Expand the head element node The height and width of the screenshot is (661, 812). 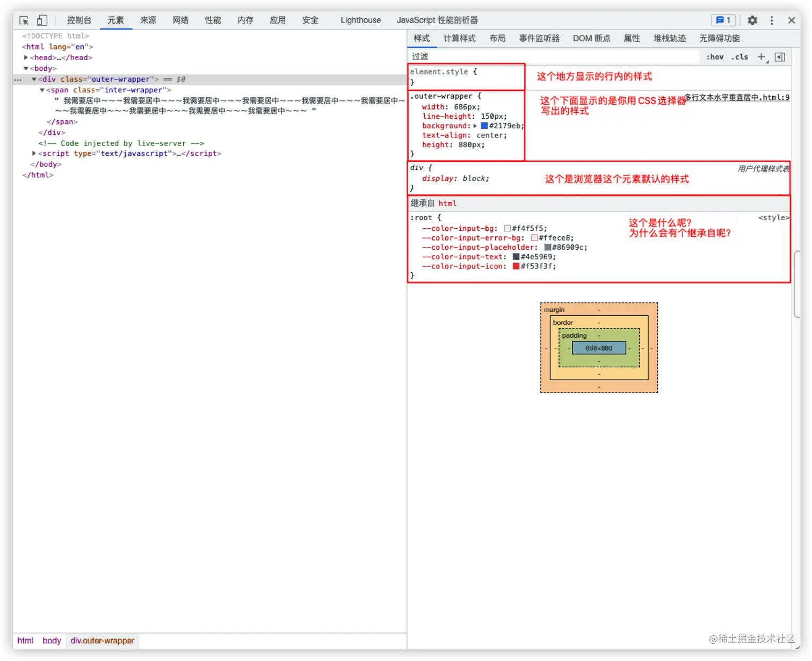[x=26, y=57]
